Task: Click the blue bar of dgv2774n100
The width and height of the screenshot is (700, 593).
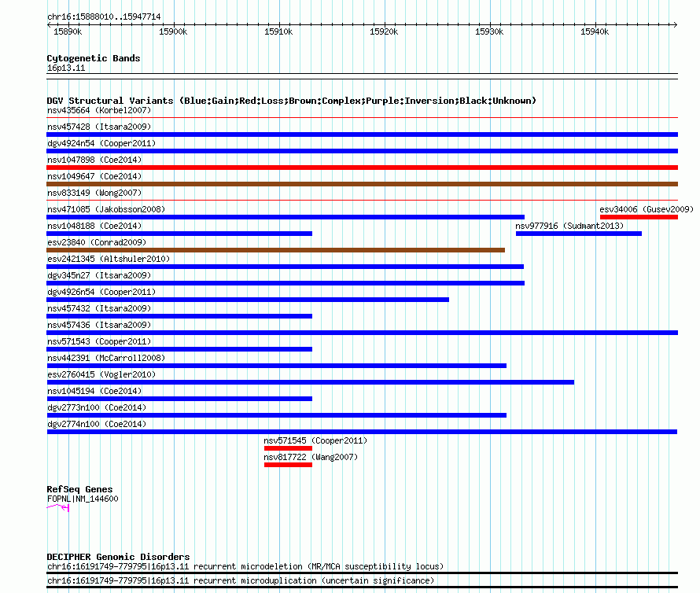Action: [362, 432]
